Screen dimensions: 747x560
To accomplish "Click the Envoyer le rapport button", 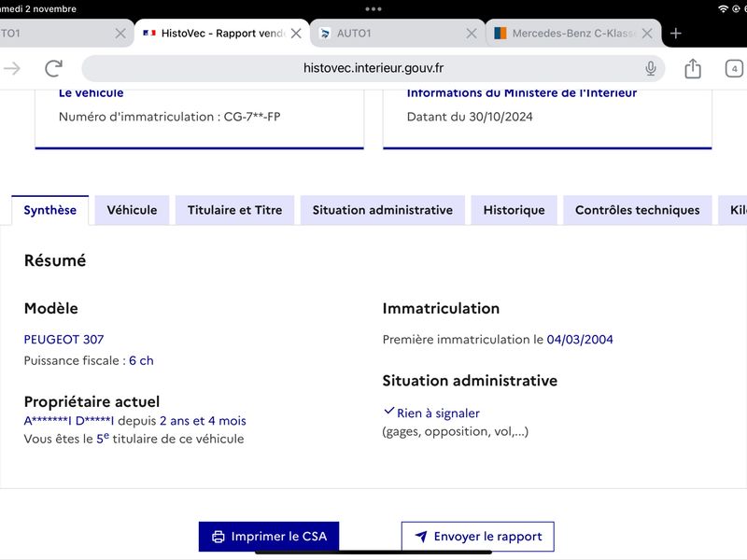I will (478, 537).
